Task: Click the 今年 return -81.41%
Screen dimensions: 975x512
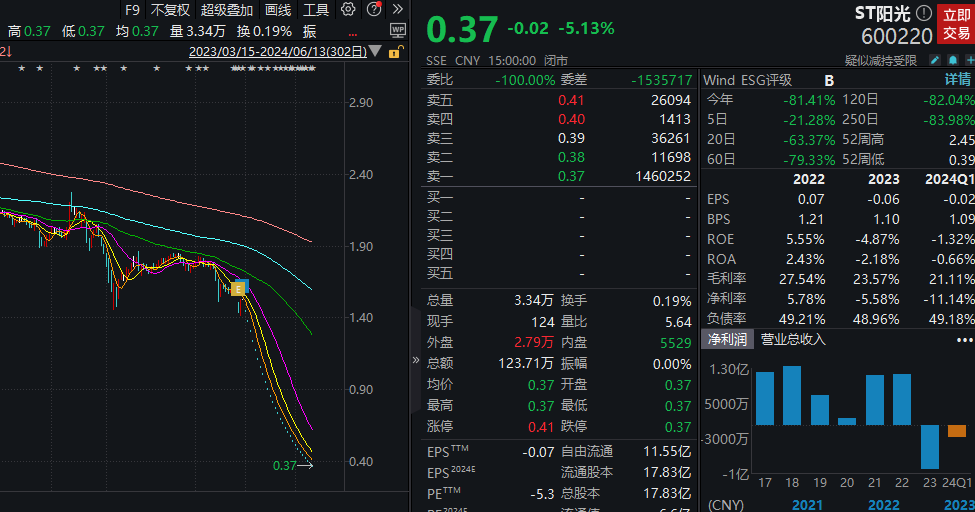Action: [809, 100]
